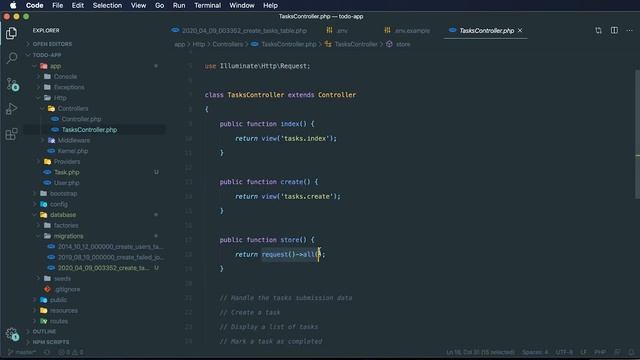
Task: Collapse the Controllers folder
Action: [x=73, y=108]
